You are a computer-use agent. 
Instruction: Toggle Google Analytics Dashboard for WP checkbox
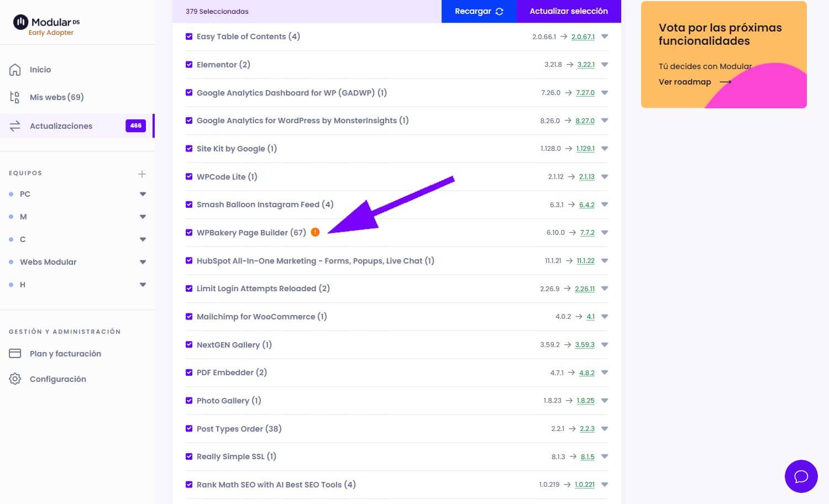click(x=189, y=92)
